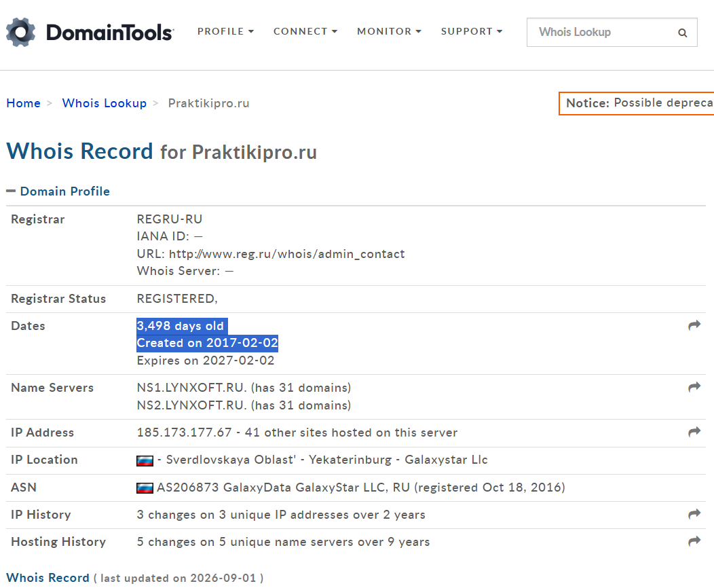
Task: Click the share arrow in Dates row
Action: pos(694,325)
